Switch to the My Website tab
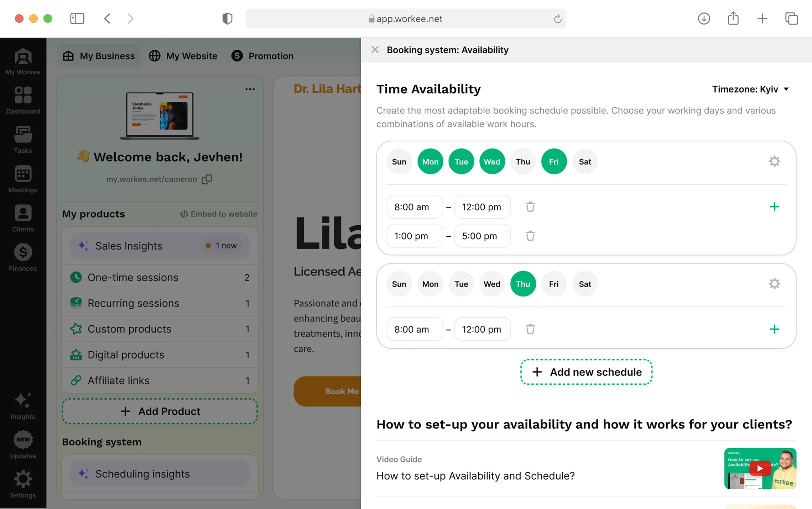Screen dimensions: 812x509 pyautogui.click(x=183, y=56)
